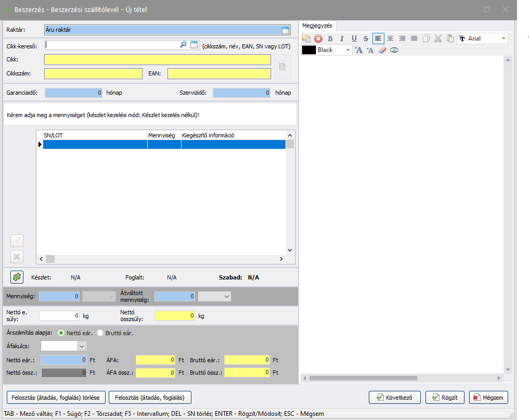Click the eraser clear formatting icon
The width and height of the screenshot is (529, 420).
pos(382,50)
